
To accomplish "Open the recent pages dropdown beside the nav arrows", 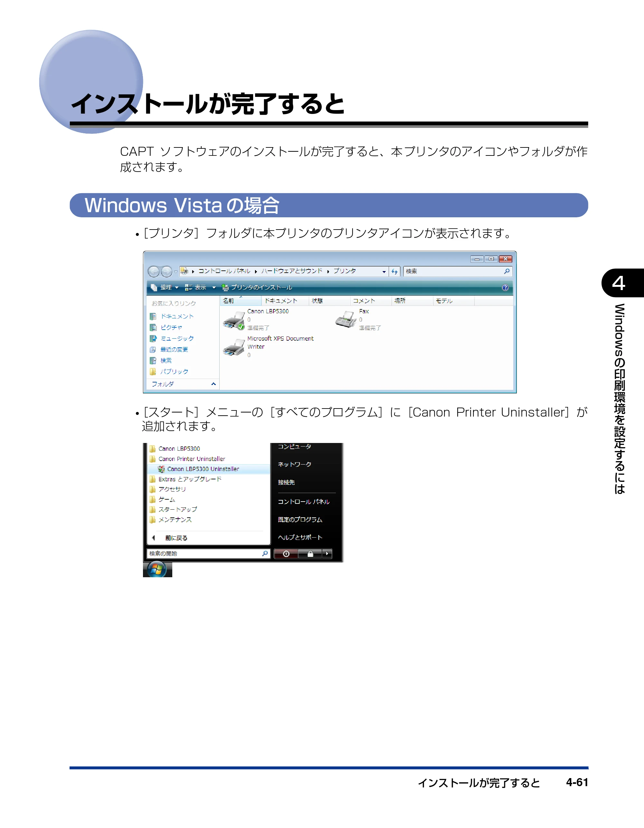I will [x=175, y=272].
